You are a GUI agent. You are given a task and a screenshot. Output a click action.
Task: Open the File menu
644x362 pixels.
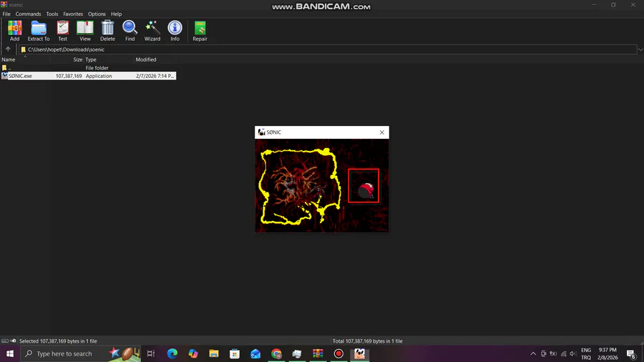tap(6, 14)
